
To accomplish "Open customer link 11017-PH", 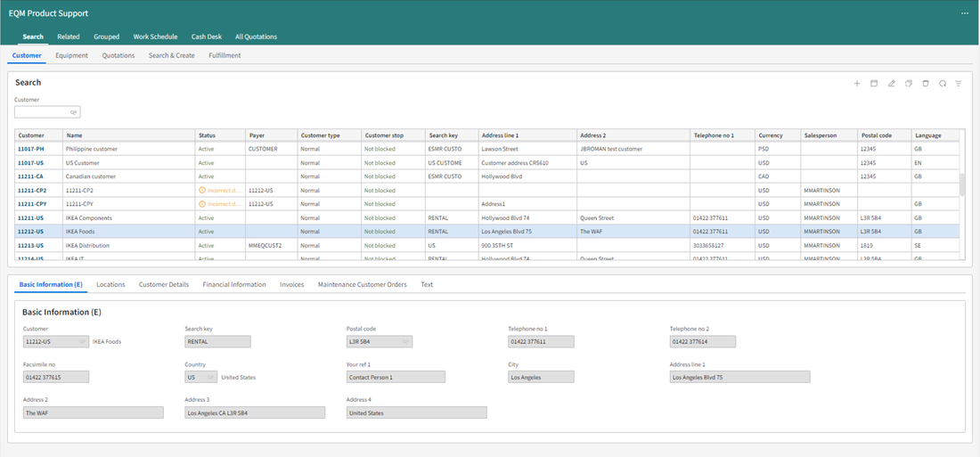I will [x=30, y=149].
